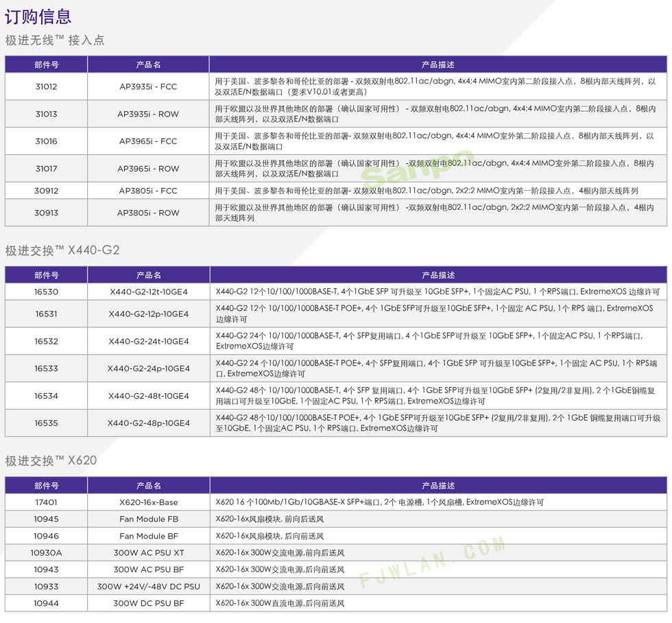
Task: Select product name AP3805i - ROW
Action: point(148,213)
